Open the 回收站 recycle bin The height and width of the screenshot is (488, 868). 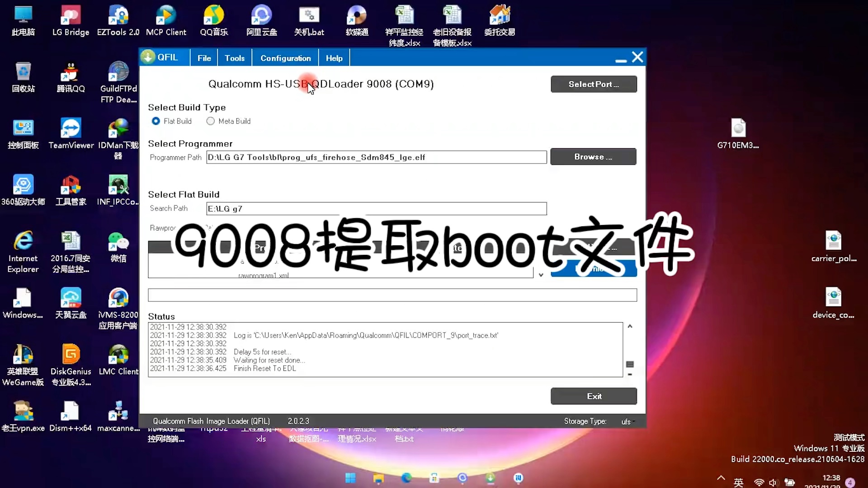tap(23, 77)
